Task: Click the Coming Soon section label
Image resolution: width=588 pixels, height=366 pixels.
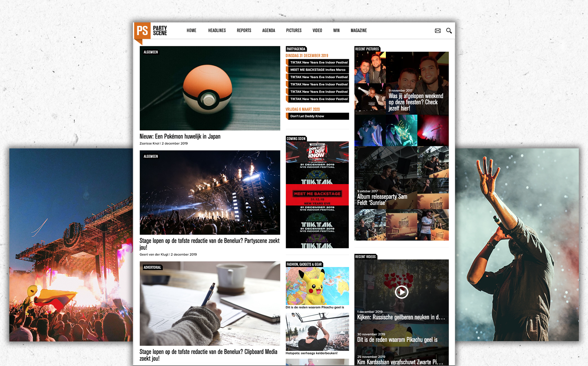Action: tap(296, 139)
